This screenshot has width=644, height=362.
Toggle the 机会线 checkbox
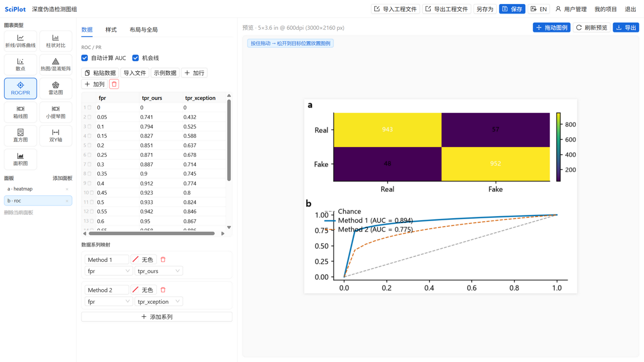pyautogui.click(x=136, y=58)
